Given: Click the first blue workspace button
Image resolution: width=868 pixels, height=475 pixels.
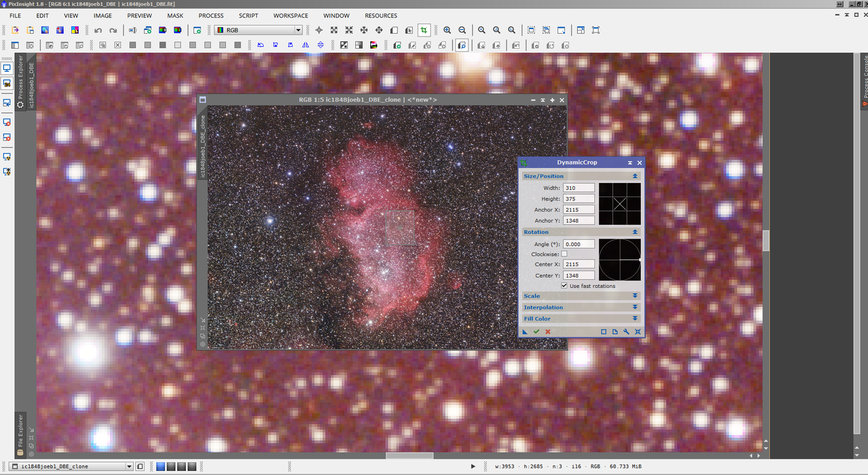Looking at the screenshot, I should point(161,466).
